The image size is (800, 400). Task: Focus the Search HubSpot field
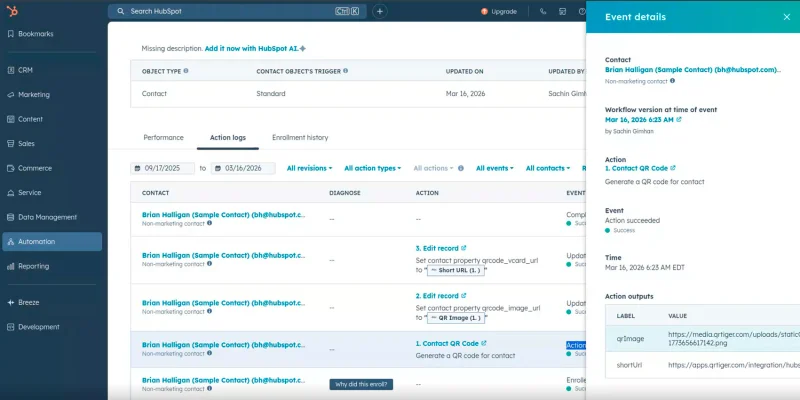pos(237,11)
